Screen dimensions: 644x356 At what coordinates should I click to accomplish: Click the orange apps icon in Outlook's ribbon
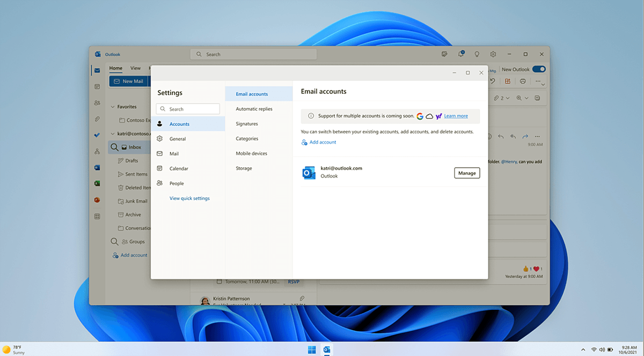click(508, 81)
